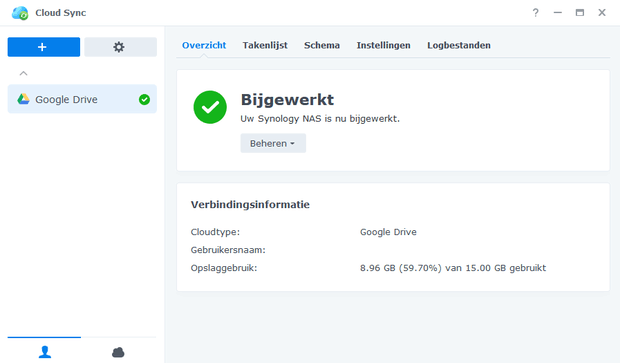Viewport: 620px width, 363px height.
Task: Click the Gebruikersnaam: label
Action: coord(228,250)
